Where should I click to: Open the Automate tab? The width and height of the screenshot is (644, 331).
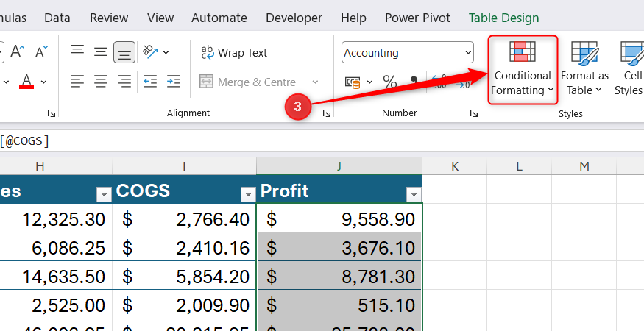click(219, 18)
